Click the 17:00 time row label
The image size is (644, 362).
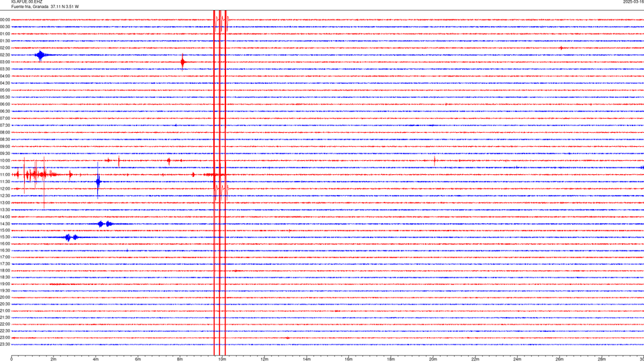(5, 257)
